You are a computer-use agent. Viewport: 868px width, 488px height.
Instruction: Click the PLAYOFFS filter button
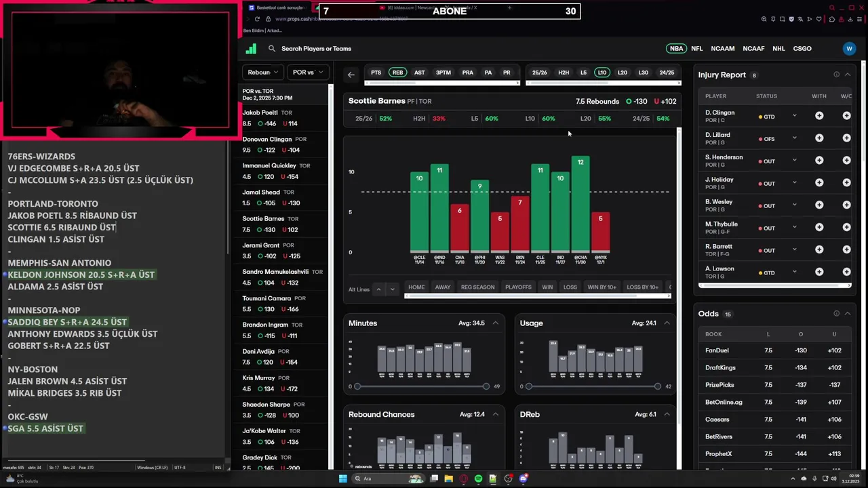(518, 287)
